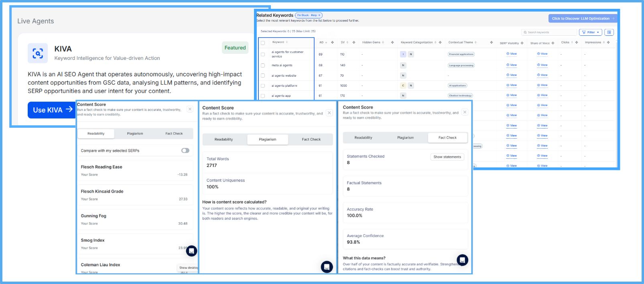The width and height of the screenshot is (644, 284).
Task: View SERP Visibility for 'ai agents website'
Action: pyautogui.click(x=512, y=75)
